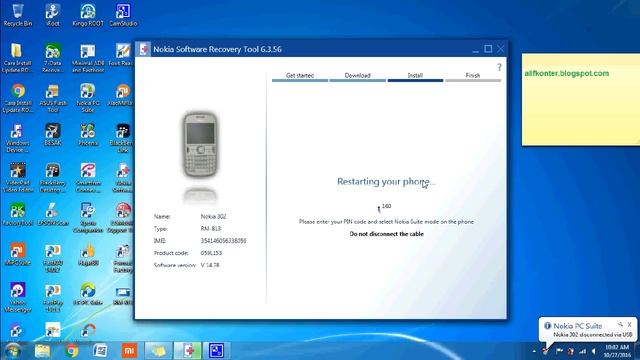Image resolution: width=640 pixels, height=360 pixels.
Task: Select the Finish step tab
Action: 473,76
